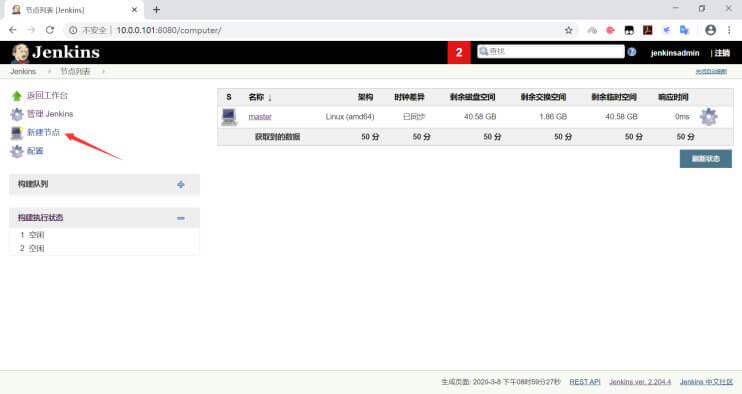The width and height of the screenshot is (742, 394).
Task: Click the red notification badge showing 2
Action: click(x=459, y=52)
